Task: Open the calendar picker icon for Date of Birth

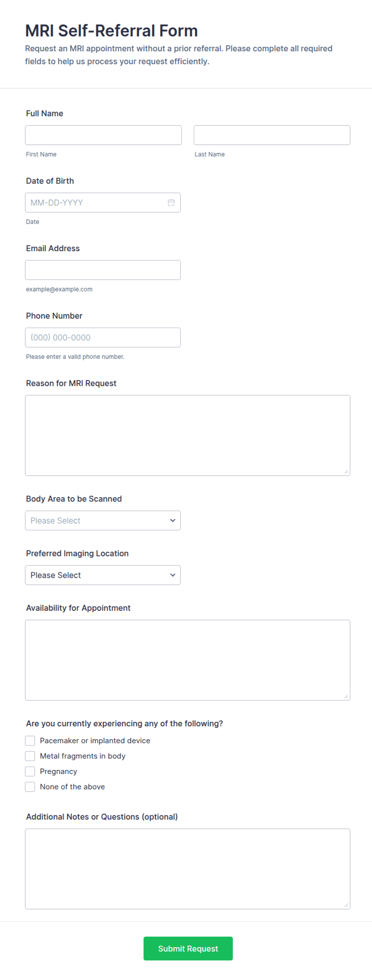Action: pyautogui.click(x=171, y=203)
